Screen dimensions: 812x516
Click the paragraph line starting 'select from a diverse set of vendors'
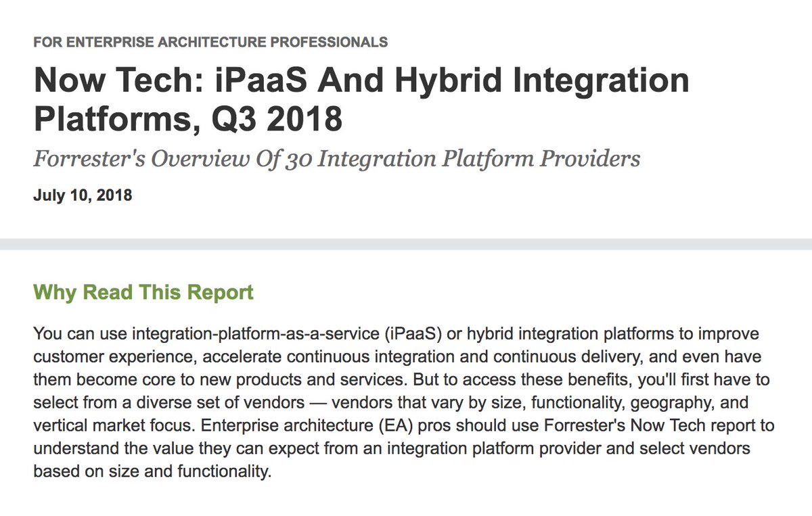click(392, 403)
